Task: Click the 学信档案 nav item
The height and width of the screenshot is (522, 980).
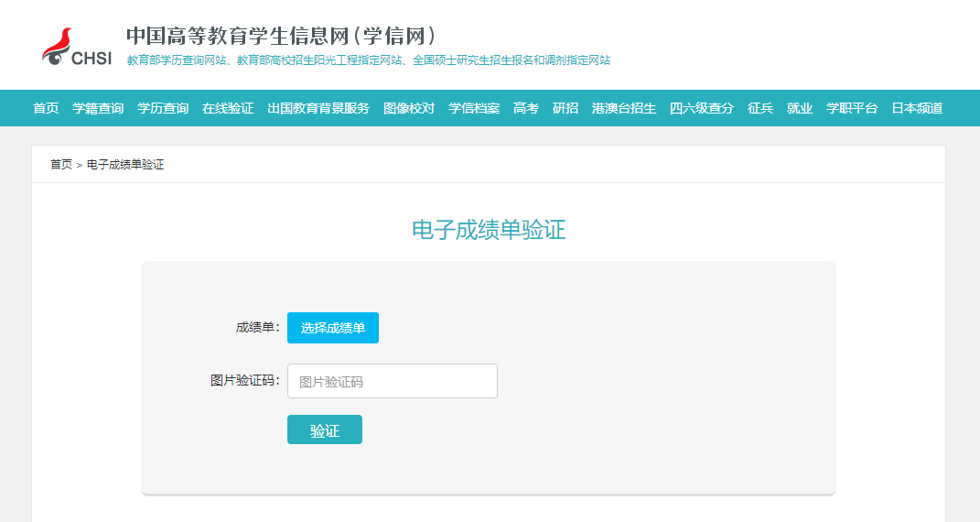Action: tap(474, 108)
